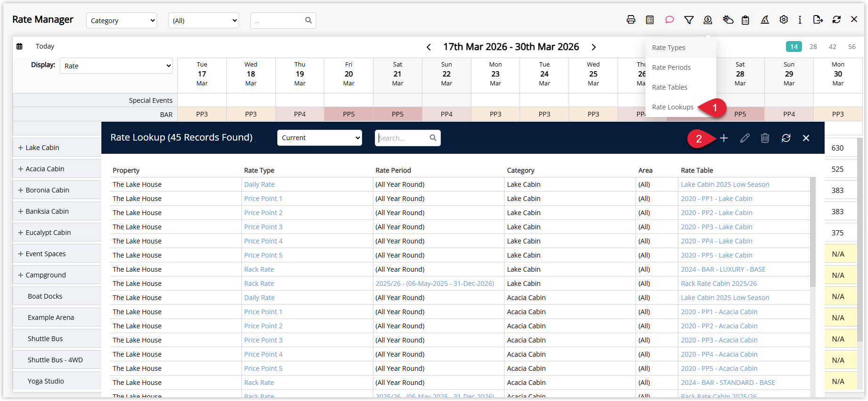Viewport: 868px width, 401px height.
Task: Select Shuttle Bus - 4WD row
Action: pos(57,360)
